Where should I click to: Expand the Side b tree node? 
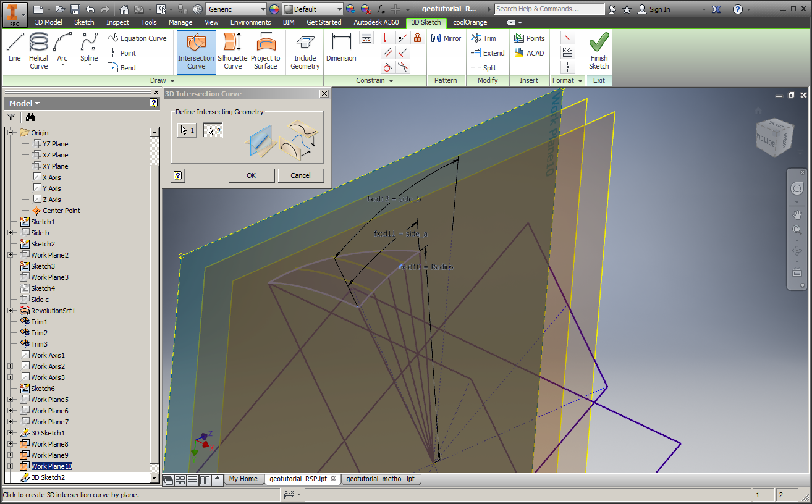tap(11, 233)
